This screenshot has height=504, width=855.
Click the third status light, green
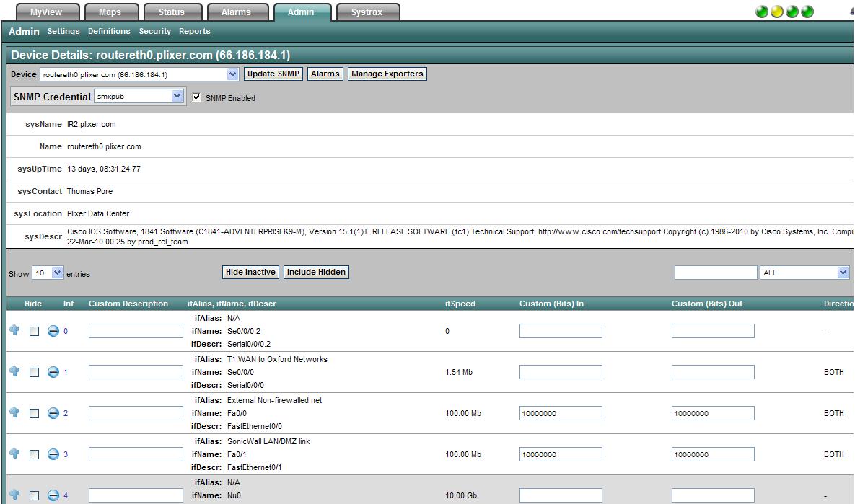pos(792,12)
